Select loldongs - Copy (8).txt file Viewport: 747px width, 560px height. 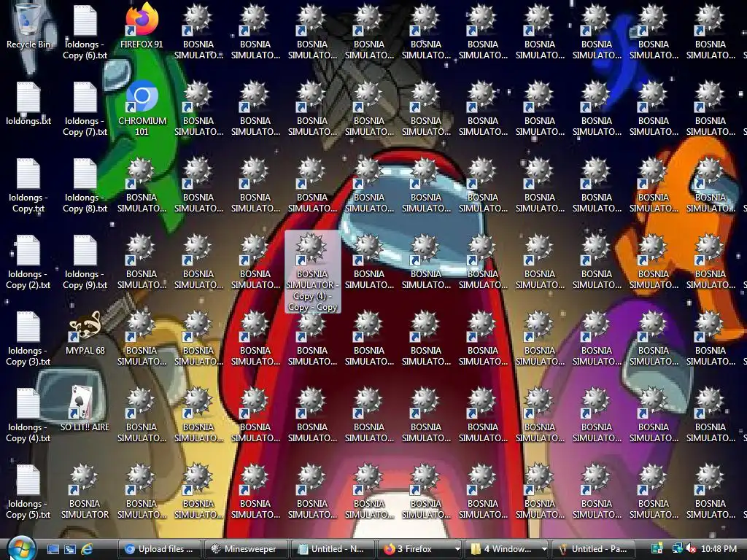85,184
